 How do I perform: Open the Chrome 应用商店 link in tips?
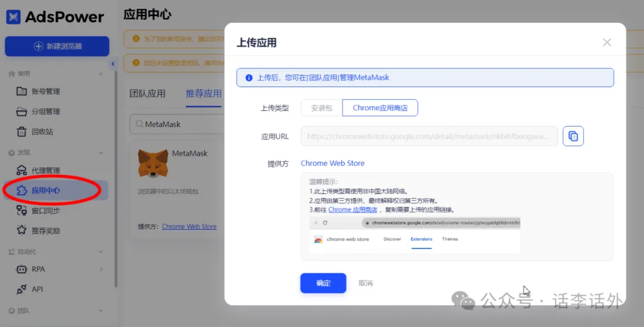[x=352, y=209]
